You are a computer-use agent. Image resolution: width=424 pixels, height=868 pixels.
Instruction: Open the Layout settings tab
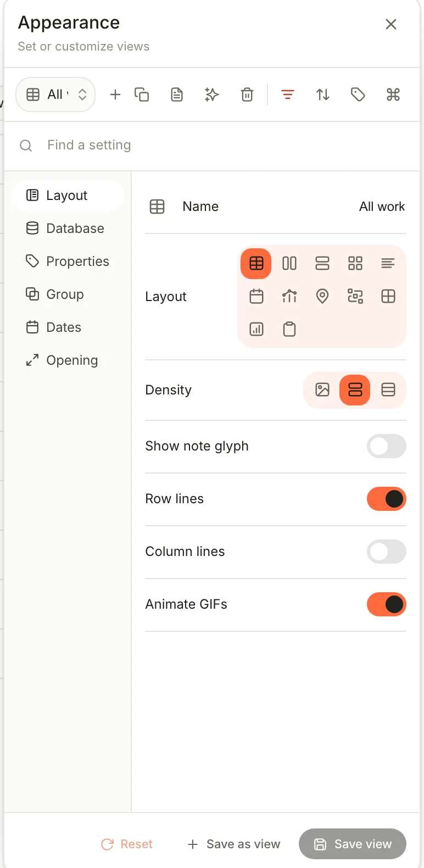(x=68, y=196)
